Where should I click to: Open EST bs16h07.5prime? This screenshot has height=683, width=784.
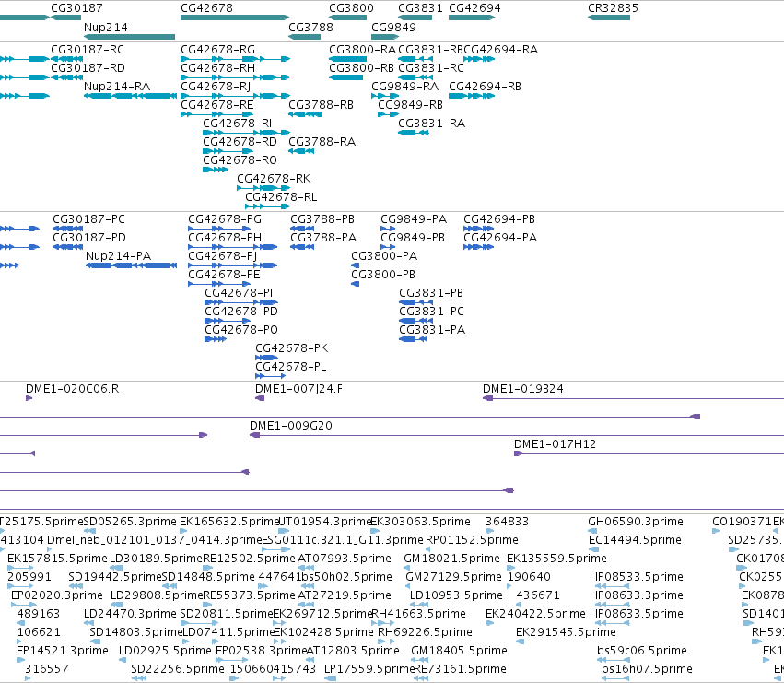pyautogui.click(x=647, y=669)
